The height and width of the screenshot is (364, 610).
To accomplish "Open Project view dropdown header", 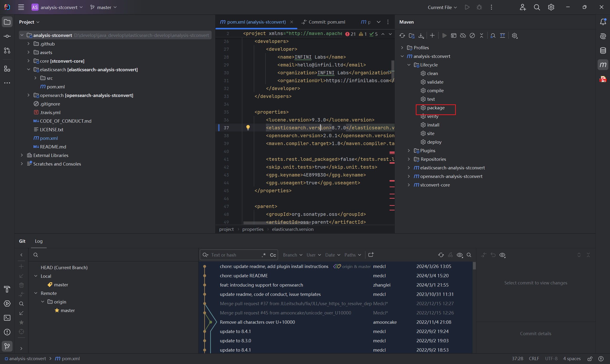I will [x=29, y=22].
